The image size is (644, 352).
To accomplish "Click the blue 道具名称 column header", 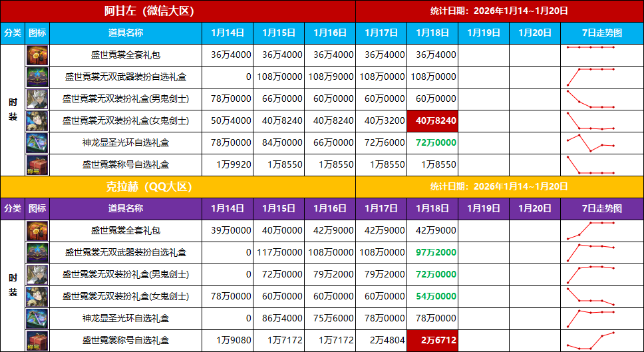I will 126,33.
